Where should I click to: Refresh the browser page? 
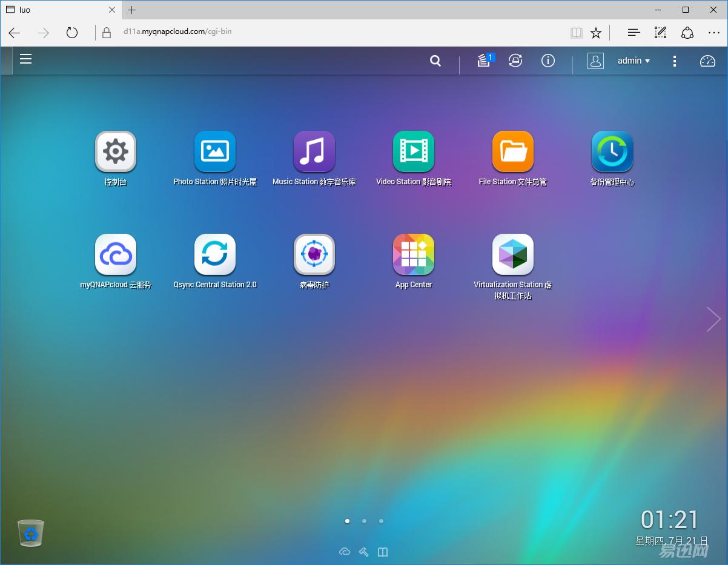[x=72, y=33]
